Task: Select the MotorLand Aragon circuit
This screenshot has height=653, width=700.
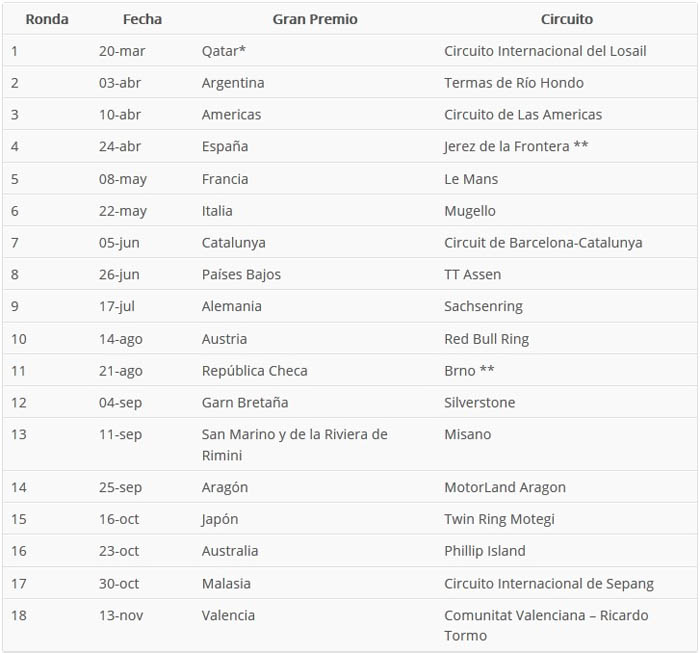Action: click(x=505, y=487)
